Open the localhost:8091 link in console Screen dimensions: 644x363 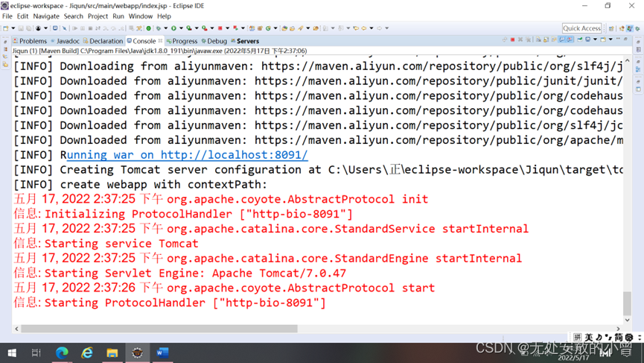pyautogui.click(x=187, y=155)
